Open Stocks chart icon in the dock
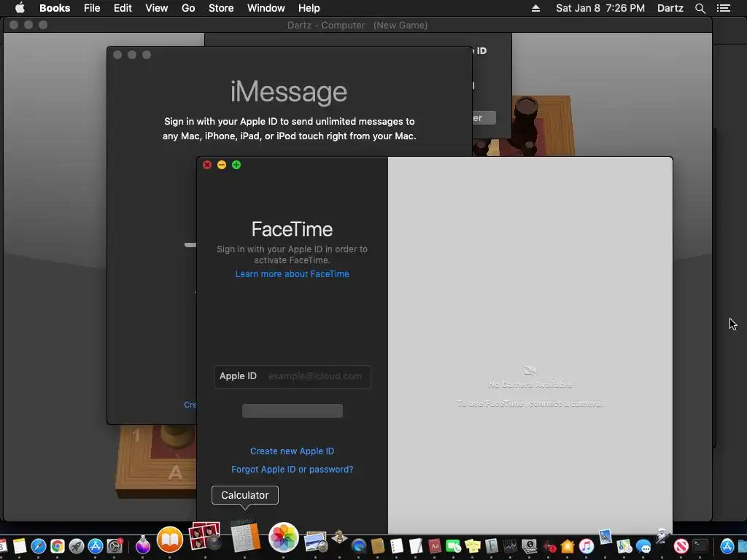The height and width of the screenshot is (560, 747). (510, 546)
